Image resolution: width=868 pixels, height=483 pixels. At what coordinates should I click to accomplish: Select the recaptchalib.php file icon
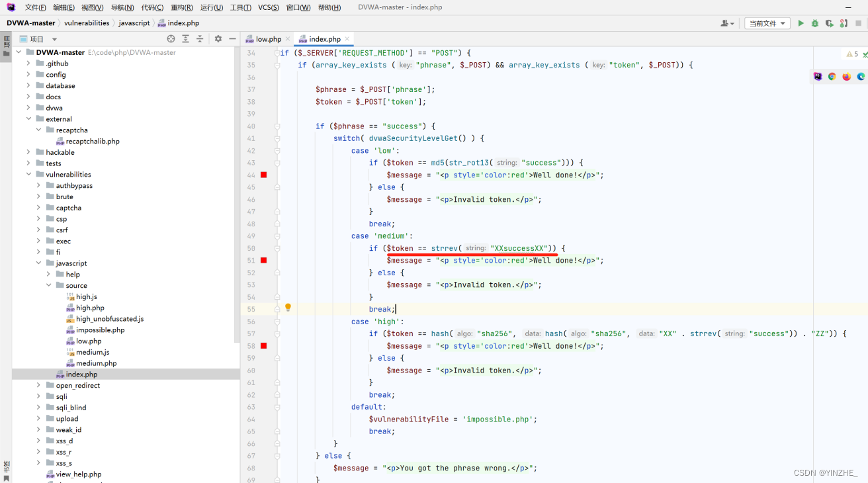click(60, 142)
